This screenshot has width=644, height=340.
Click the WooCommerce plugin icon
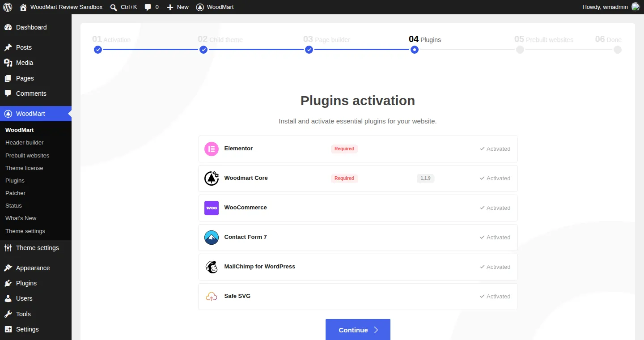(212, 208)
